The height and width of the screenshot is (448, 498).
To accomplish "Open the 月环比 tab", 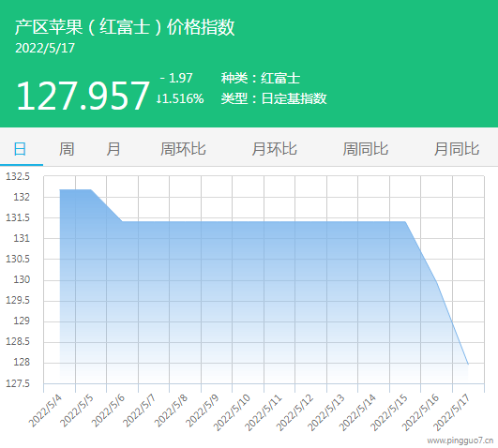I will (275, 149).
